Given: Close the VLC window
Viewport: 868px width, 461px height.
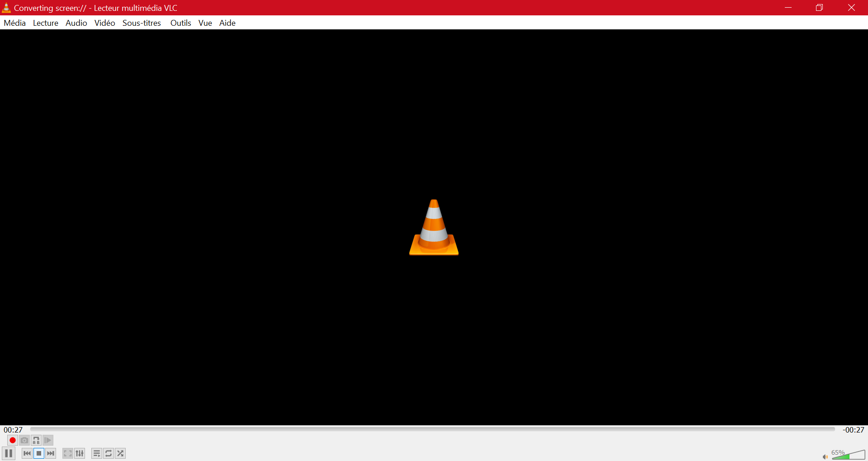Looking at the screenshot, I should (x=851, y=8).
